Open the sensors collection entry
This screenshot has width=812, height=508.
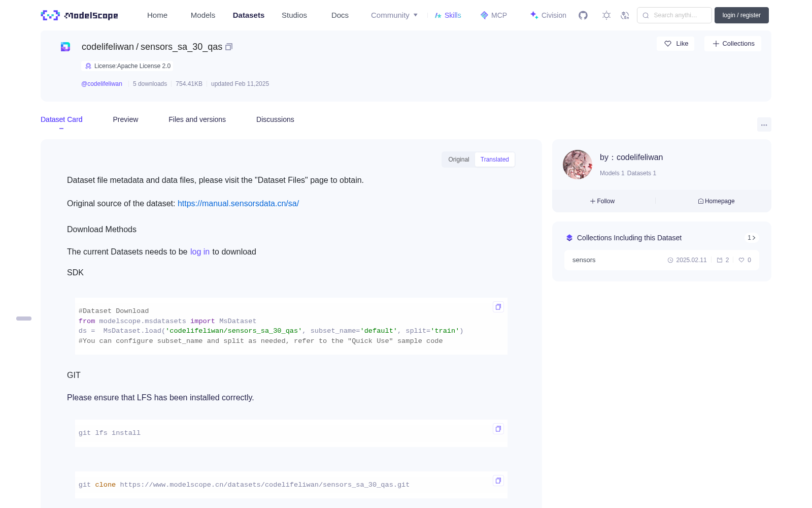[x=662, y=260]
